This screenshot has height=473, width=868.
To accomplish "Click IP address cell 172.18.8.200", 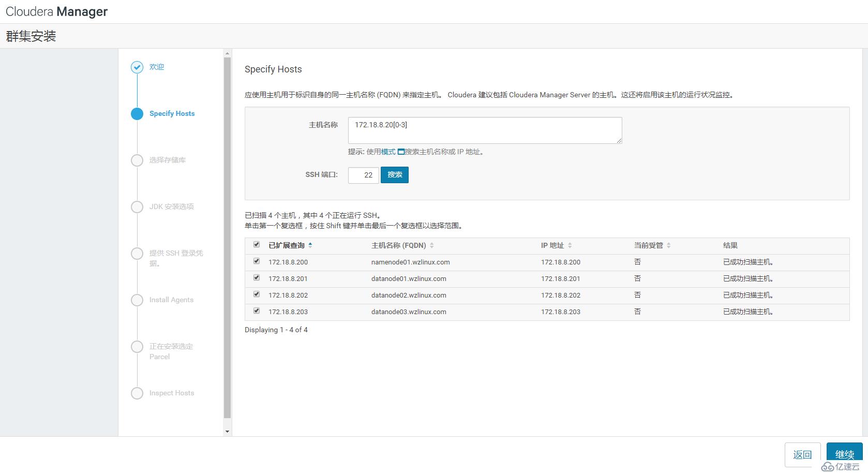I will coord(561,262).
